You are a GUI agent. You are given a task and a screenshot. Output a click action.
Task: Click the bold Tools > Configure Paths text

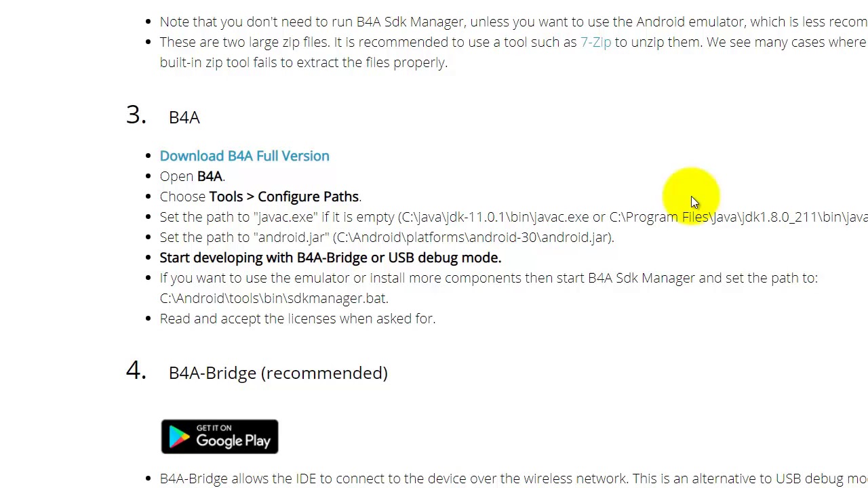point(284,197)
